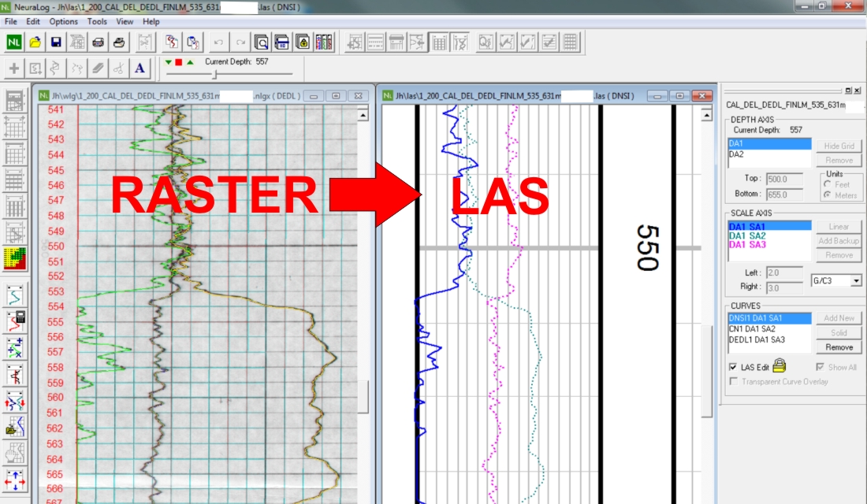Click the Left scale value field
The width and height of the screenshot is (867, 504).
pyautogui.click(x=784, y=272)
